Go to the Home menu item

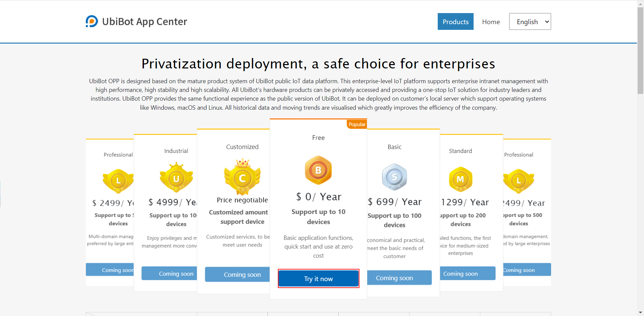coord(491,22)
